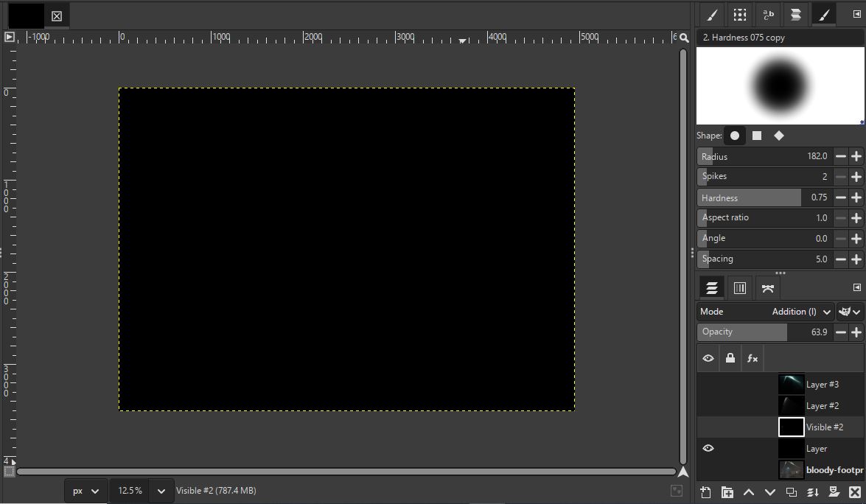Select the circle brush shape

tap(735, 136)
